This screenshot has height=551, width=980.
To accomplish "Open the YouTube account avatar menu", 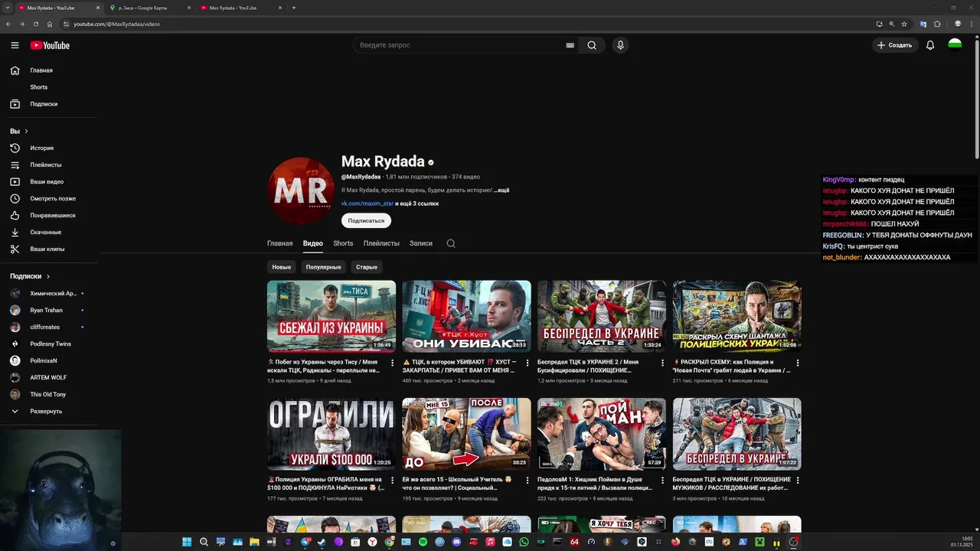I will coord(955,45).
